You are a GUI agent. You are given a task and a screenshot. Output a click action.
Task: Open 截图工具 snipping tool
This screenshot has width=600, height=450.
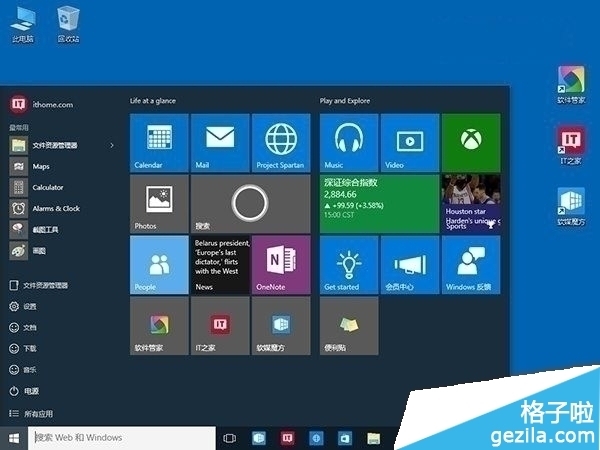[x=34, y=230]
